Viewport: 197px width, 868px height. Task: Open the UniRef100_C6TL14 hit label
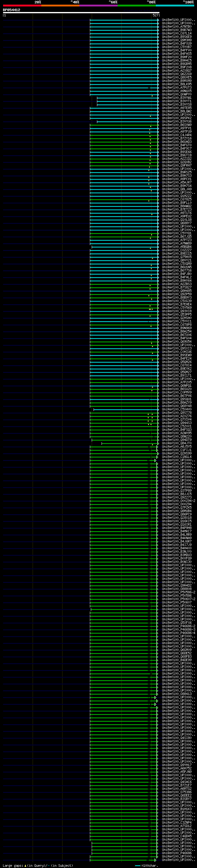point(177,33)
